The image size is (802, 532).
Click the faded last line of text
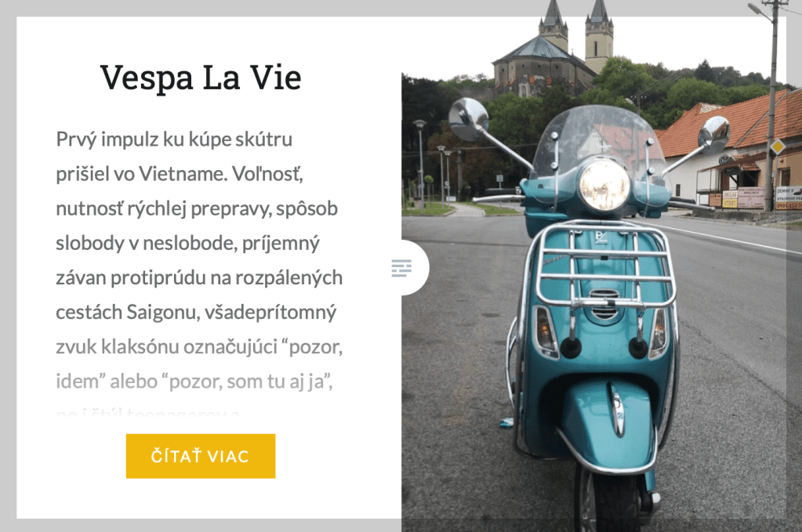(x=148, y=412)
